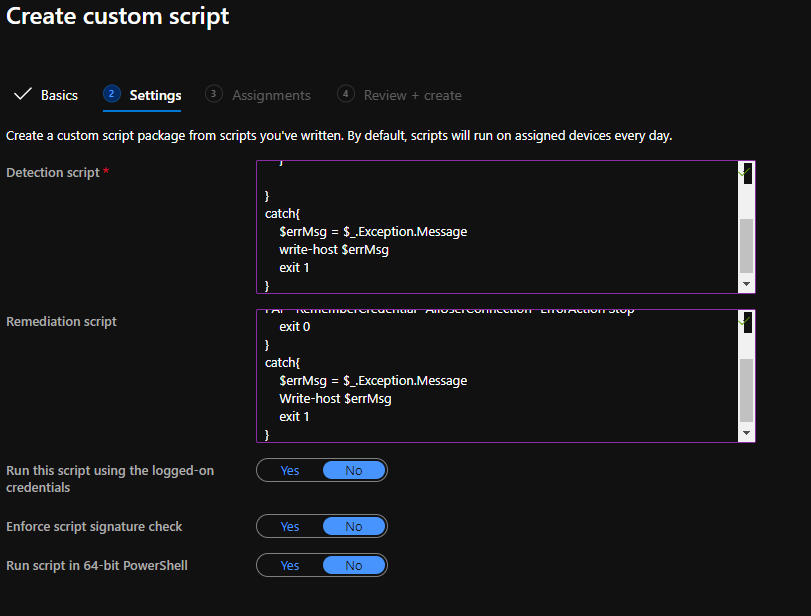Click the step 4 circle icon
The image size is (811, 616).
click(x=346, y=94)
